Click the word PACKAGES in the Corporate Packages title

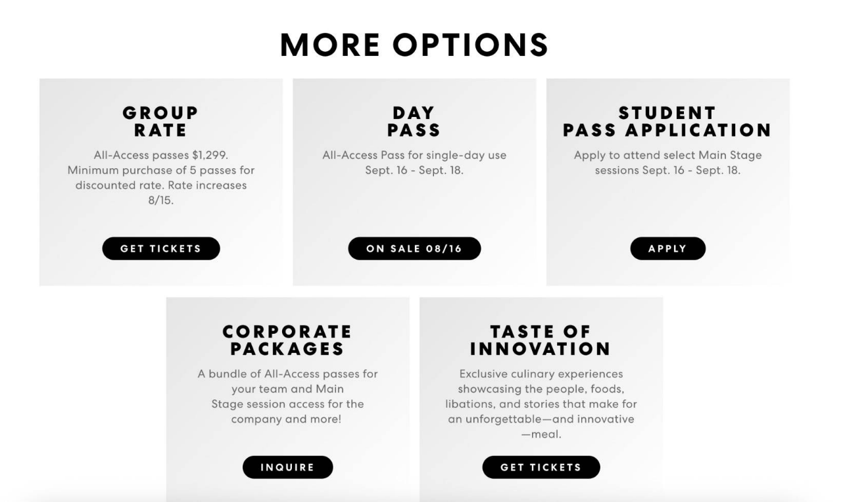(x=287, y=348)
